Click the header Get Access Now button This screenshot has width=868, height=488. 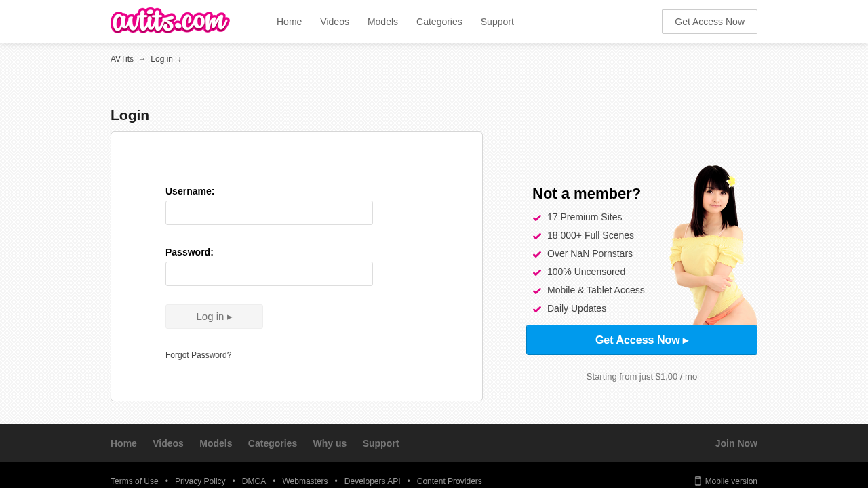click(709, 22)
